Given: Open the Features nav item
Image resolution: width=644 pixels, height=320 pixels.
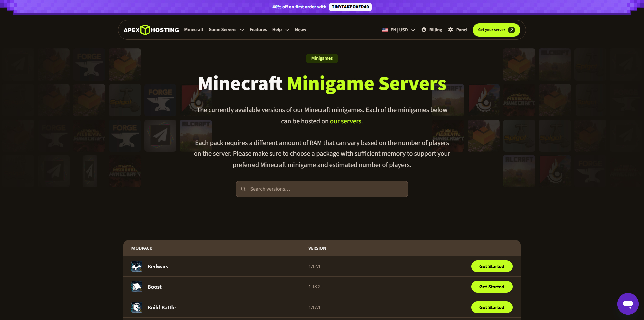Looking at the screenshot, I should pyautogui.click(x=258, y=30).
